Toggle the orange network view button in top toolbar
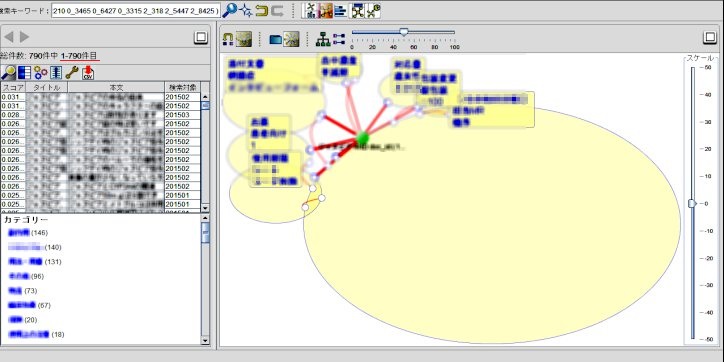This screenshot has width=724, height=362. coord(326,10)
